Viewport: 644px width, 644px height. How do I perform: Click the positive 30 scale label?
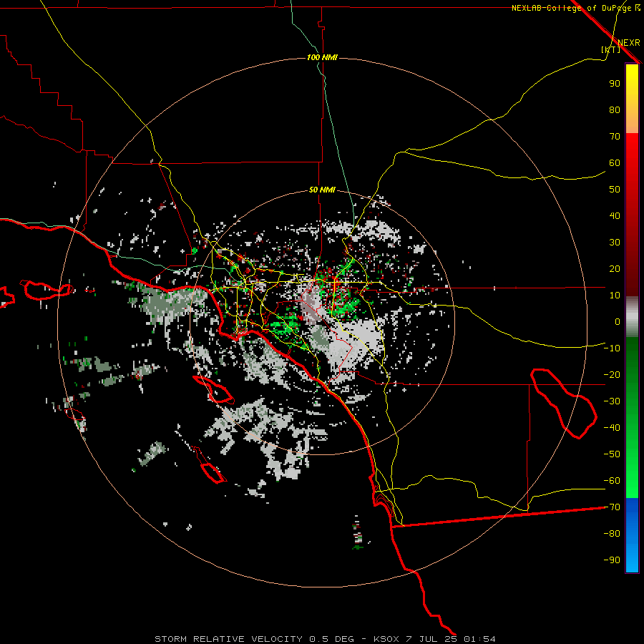615,243
